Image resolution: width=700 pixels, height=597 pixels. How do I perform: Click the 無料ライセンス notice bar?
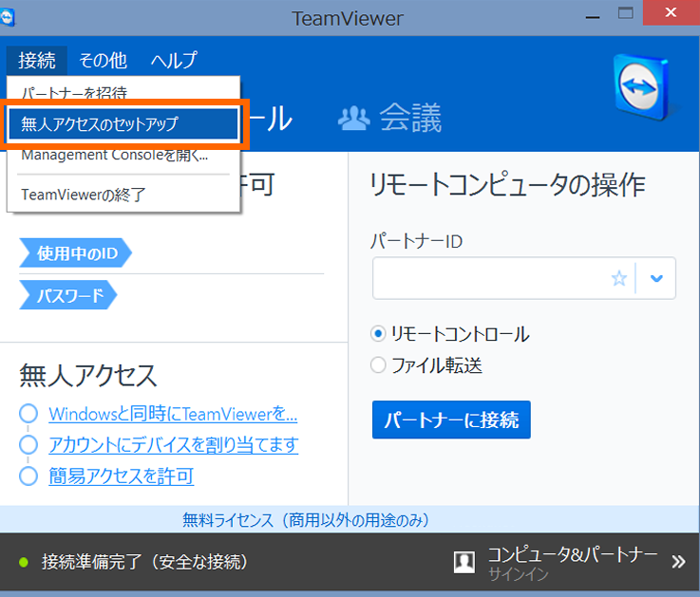(350, 519)
